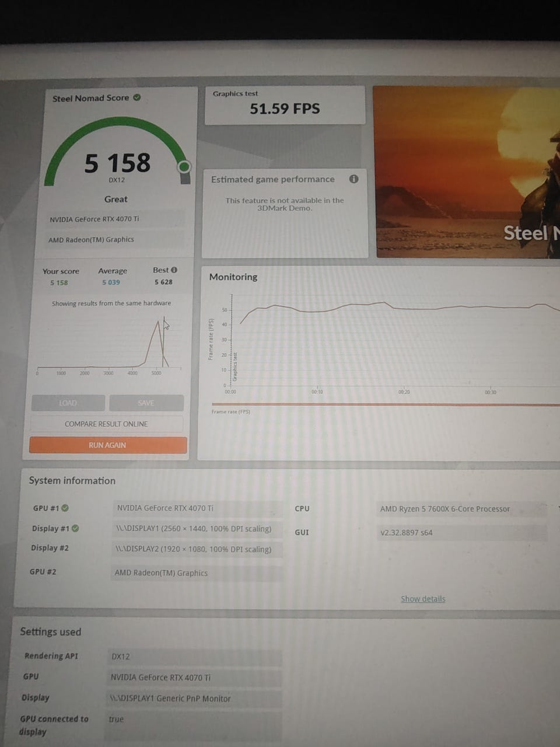Click the SAVE button

tap(146, 403)
